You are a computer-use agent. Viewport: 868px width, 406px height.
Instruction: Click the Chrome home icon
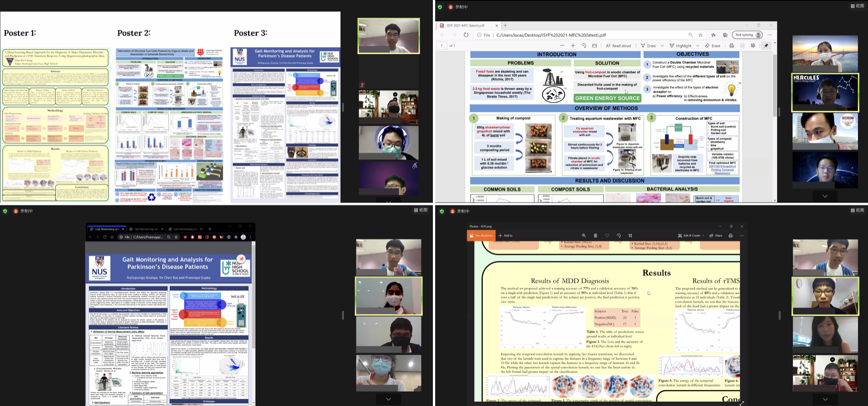(x=112, y=237)
